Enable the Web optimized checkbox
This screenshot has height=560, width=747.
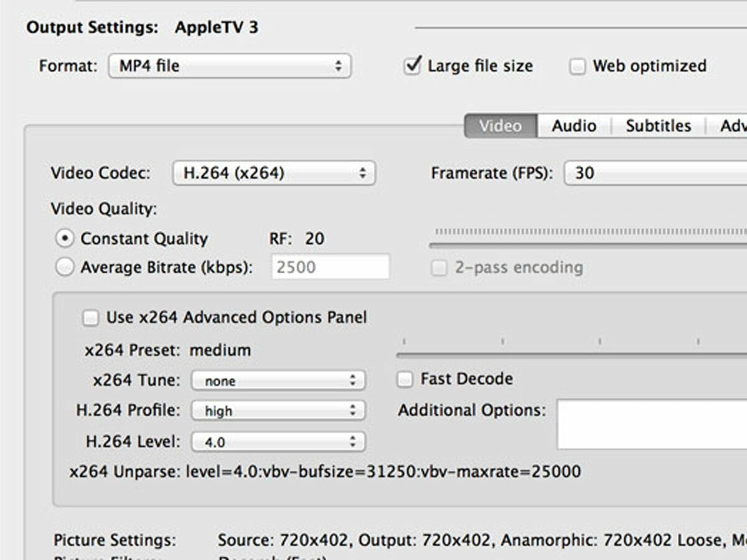pyautogui.click(x=578, y=67)
